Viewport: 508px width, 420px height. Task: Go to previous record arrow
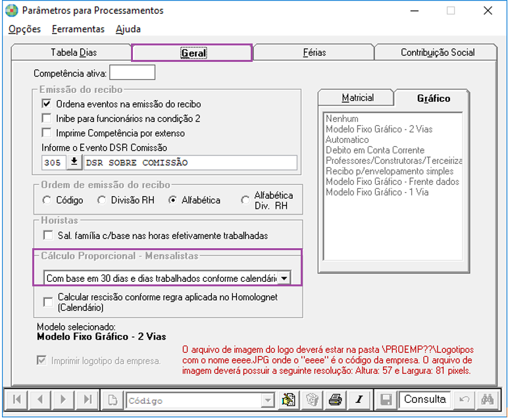40,399
